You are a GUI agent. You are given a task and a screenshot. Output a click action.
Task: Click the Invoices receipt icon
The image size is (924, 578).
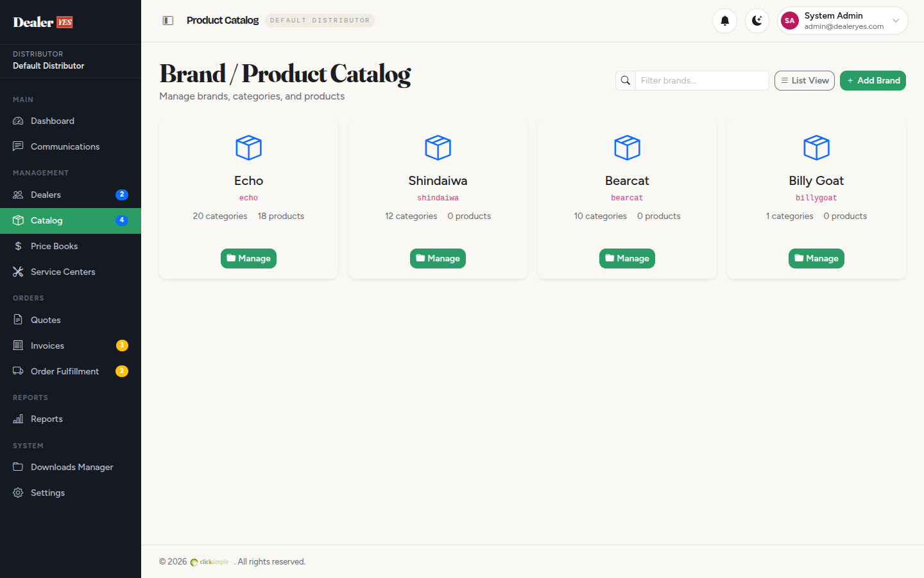[18, 346]
